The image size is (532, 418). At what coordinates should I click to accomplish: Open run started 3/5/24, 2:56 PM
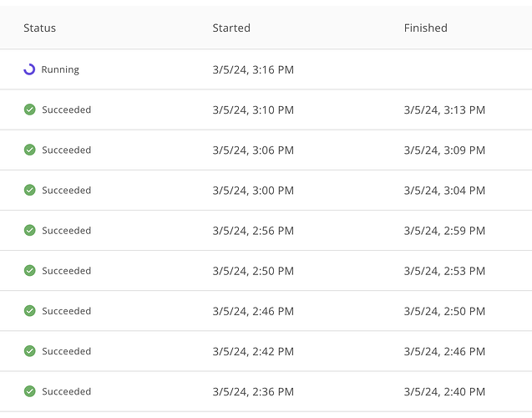click(x=253, y=231)
